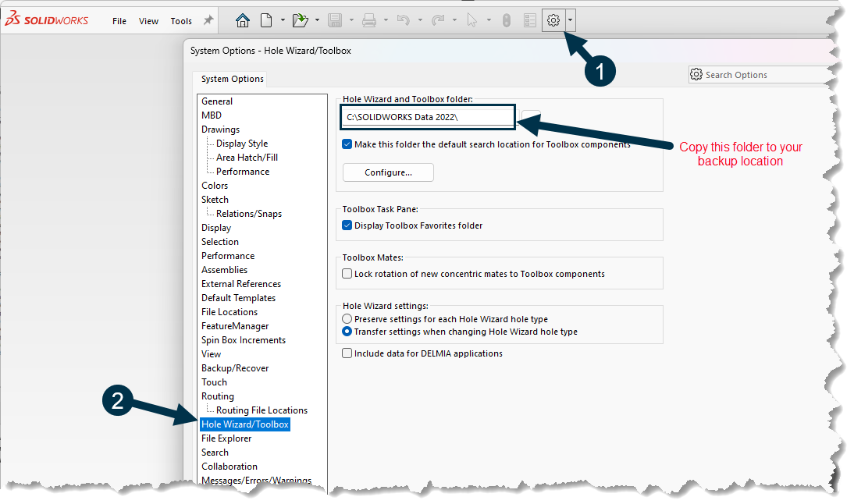Select Backup/Recover option
This screenshot has width=854, height=504.
[235, 368]
